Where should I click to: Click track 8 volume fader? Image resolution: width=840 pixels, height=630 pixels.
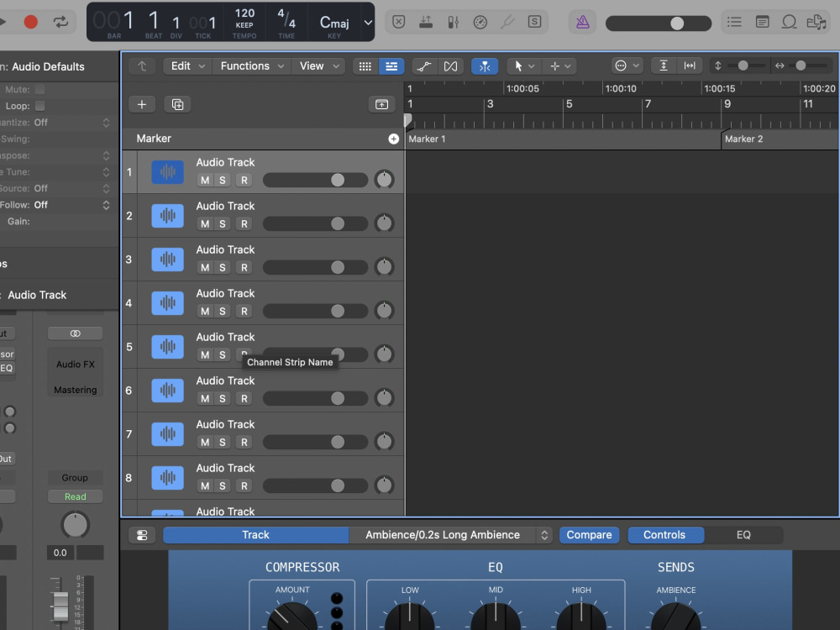[x=315, y=486]
